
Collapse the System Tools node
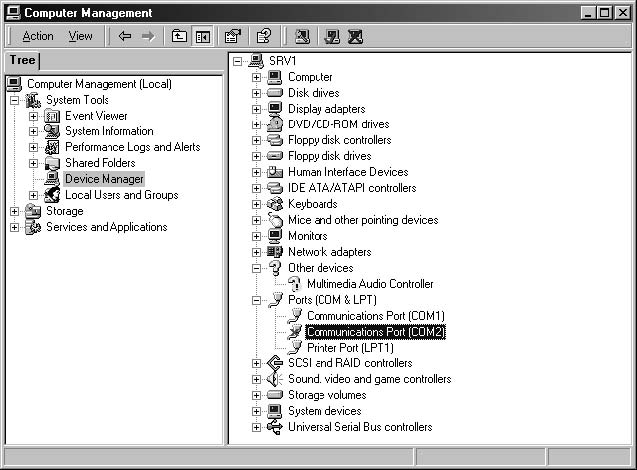click(15, 100)
